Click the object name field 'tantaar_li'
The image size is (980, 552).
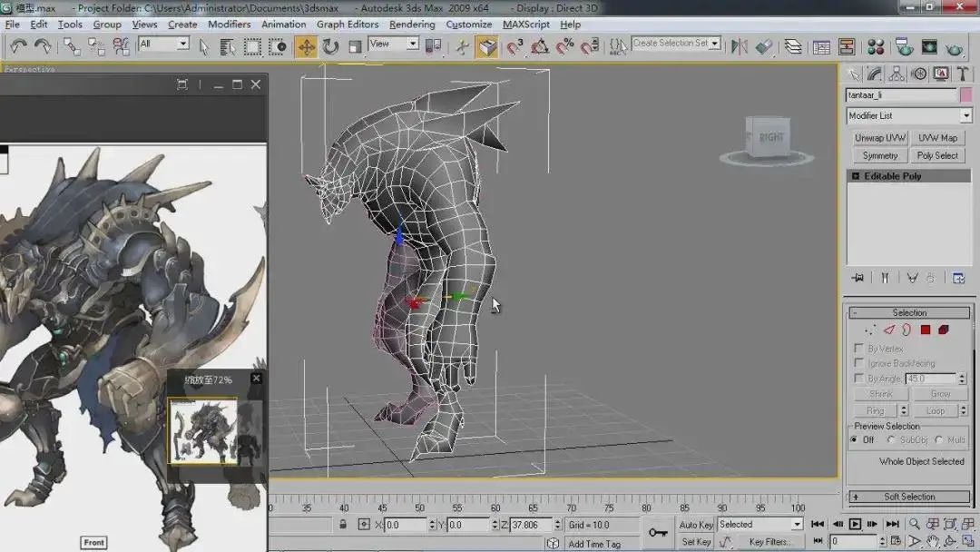(901, 95)
